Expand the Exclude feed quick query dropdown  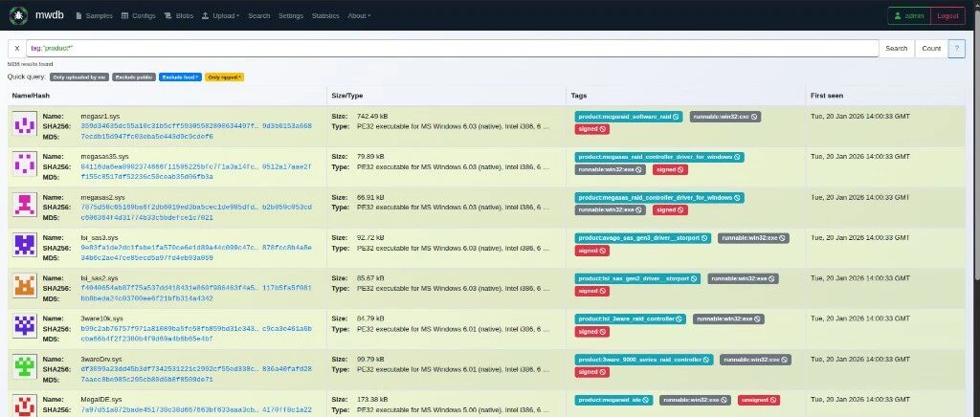(180, 77)
